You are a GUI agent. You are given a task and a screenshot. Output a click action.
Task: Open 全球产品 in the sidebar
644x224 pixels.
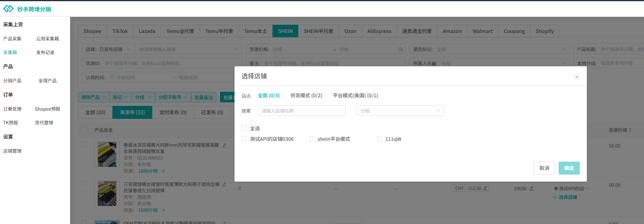[x=47, y=80]
